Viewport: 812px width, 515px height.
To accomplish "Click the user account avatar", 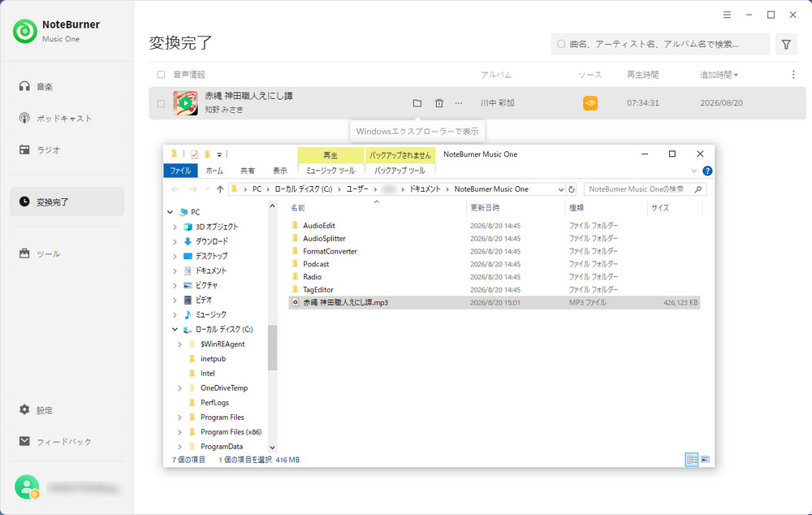I will click(27, 487).
